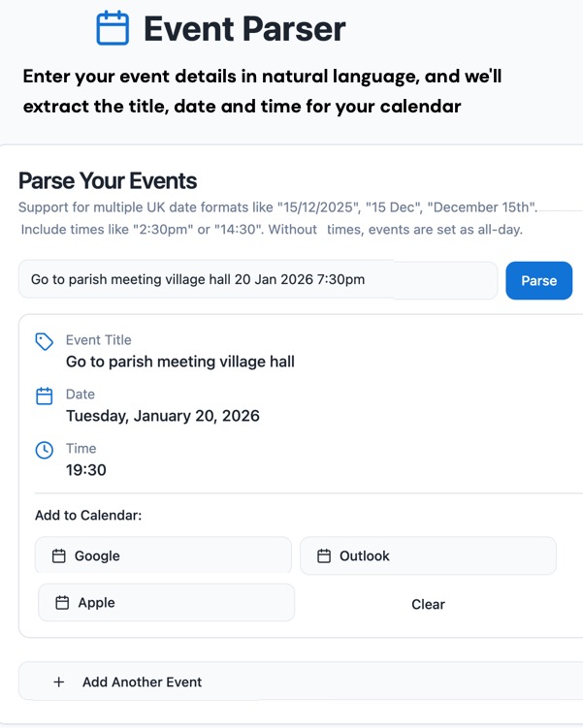Click the parsed time 19:30

point(86,470)
